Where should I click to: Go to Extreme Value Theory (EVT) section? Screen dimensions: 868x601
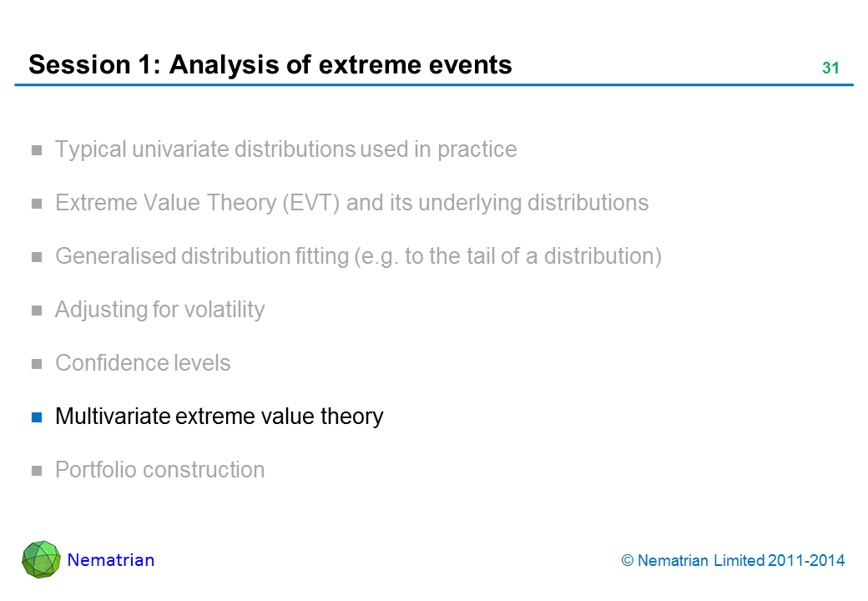351,204
